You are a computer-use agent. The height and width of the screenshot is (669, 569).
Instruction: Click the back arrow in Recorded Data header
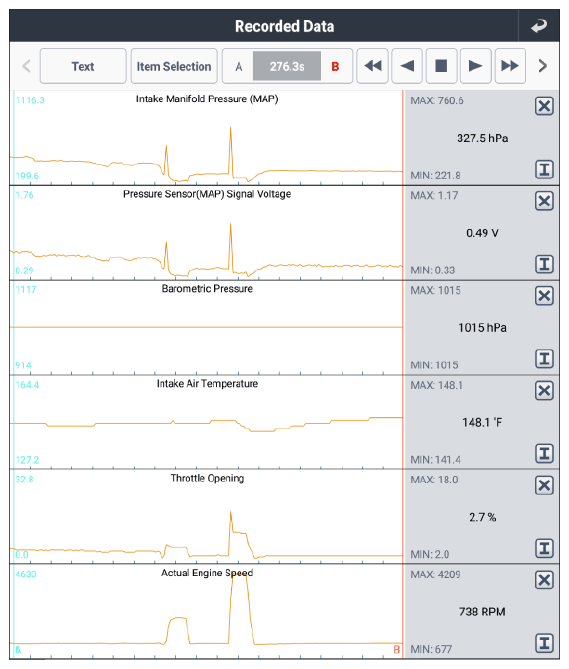coord(539,26)
